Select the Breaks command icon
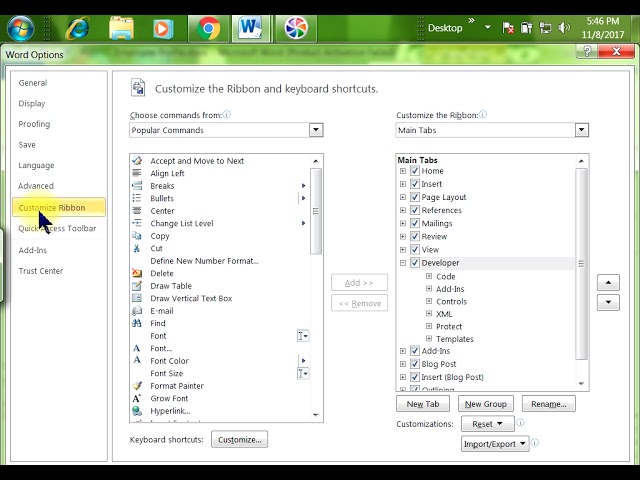Image resolution: width=640 pixels, height=480 pixels. (x=137, y=186)
